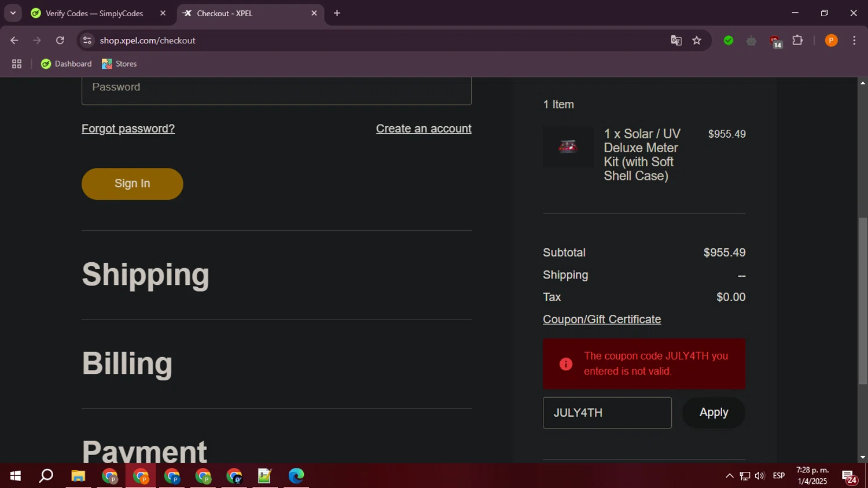The height and width of the screenshot is (488, 868).
Task: Open Microsoft Edge from taskbar
Action: (296, 476)
